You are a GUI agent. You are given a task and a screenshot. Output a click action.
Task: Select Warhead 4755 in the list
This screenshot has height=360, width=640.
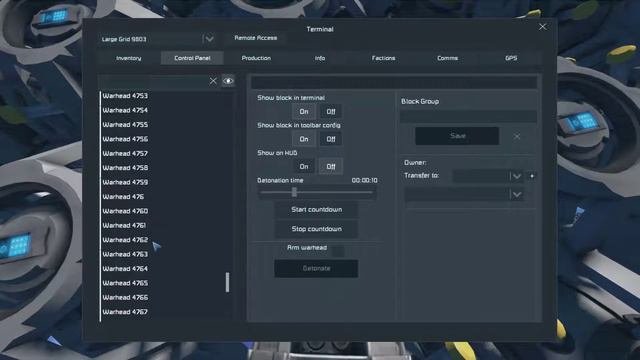click(125, 125)
